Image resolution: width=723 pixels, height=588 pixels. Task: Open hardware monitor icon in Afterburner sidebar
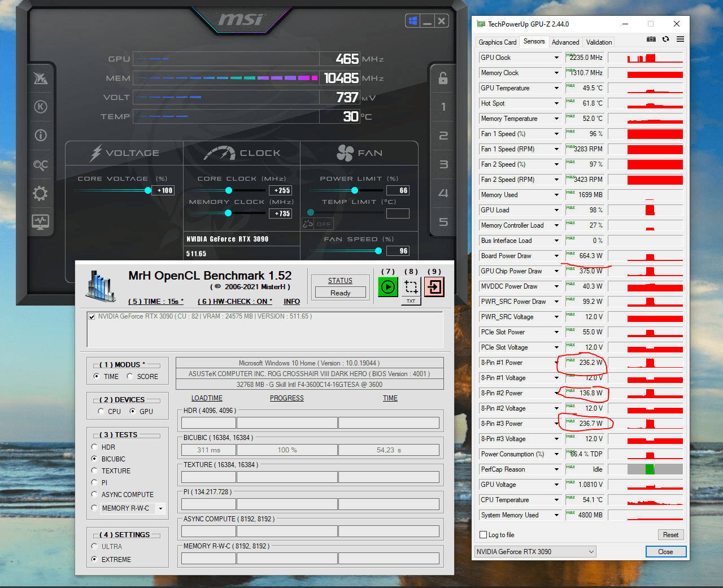click(x=41, y=222)
